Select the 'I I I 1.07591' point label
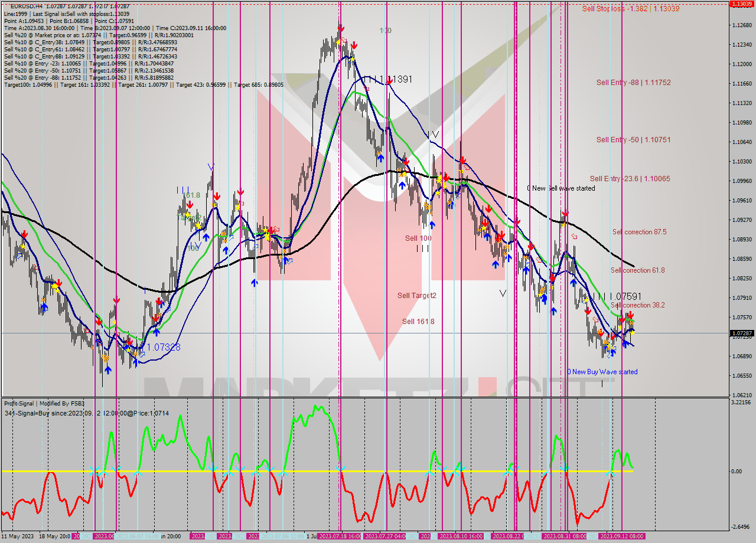This screenshot has height=543, width=756. click(617, 296)
